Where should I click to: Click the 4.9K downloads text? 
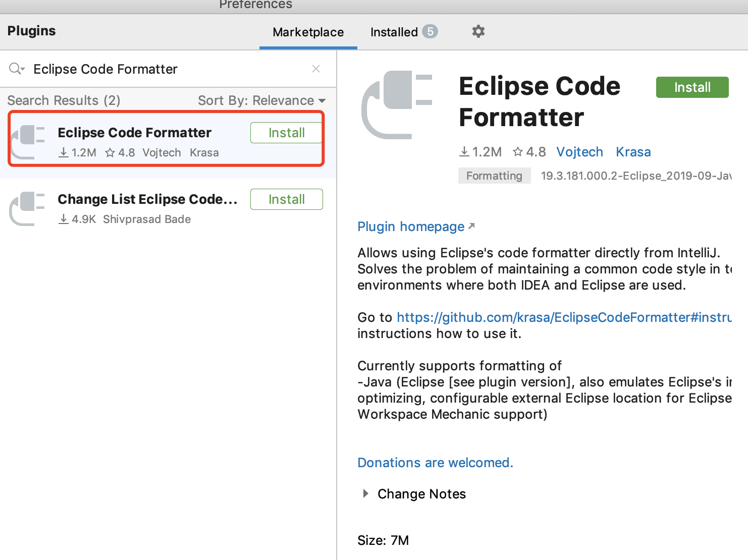77,219
